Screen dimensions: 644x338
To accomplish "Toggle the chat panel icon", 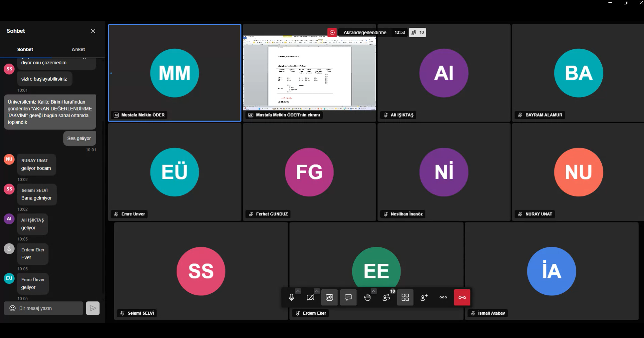I will (348, 297).
